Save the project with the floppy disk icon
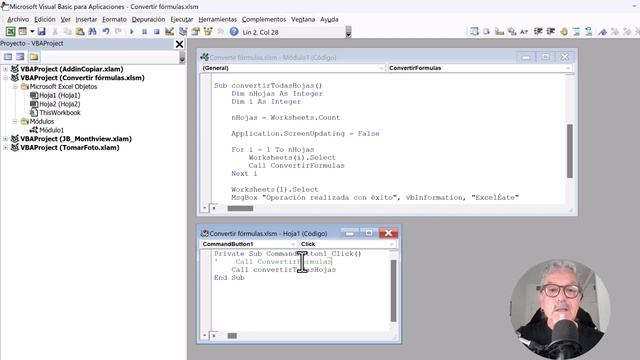Screen dimensions: 640x360 tap(41, 31)
